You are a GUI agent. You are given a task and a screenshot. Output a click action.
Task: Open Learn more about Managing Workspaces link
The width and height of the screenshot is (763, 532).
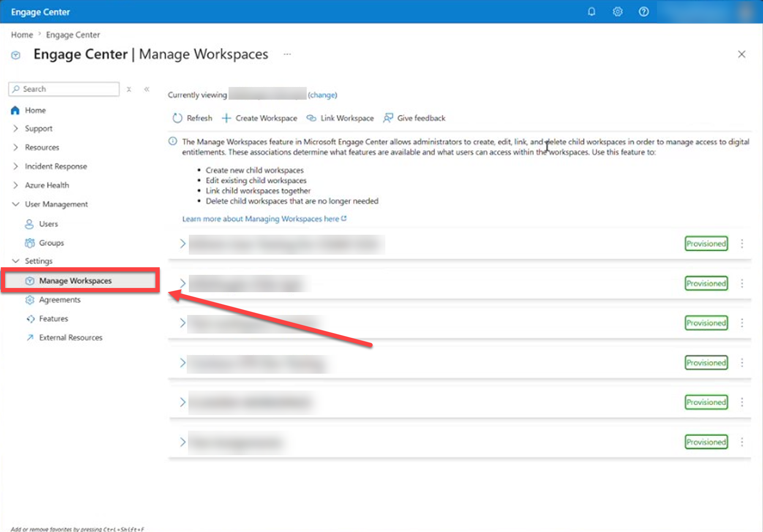click(264, 219)
